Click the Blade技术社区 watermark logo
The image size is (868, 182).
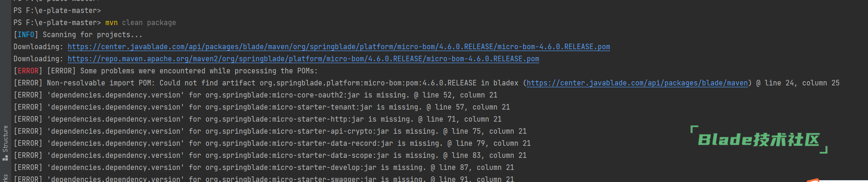(x=759, y=139)
